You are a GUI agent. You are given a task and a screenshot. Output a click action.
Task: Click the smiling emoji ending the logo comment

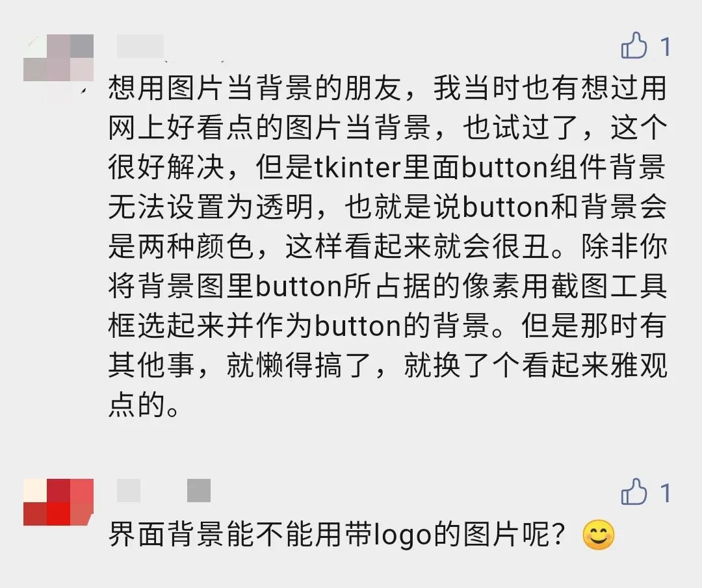(x=599, y=535)
